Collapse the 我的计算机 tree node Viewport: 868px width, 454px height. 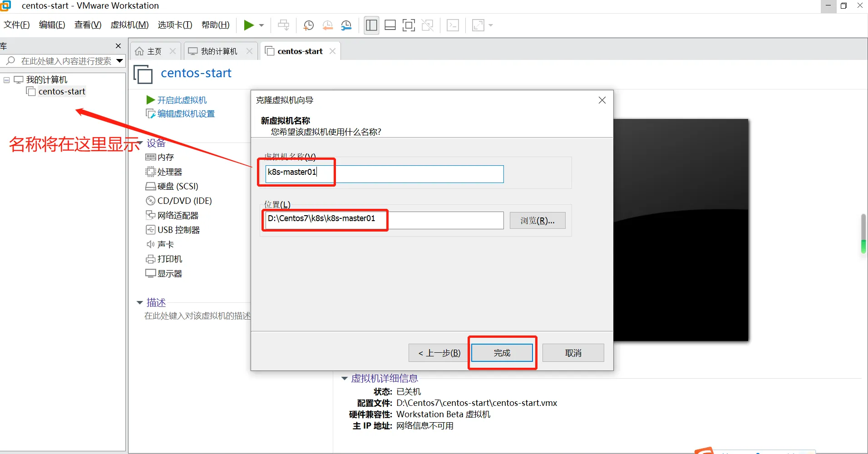[x=7, y=80]
